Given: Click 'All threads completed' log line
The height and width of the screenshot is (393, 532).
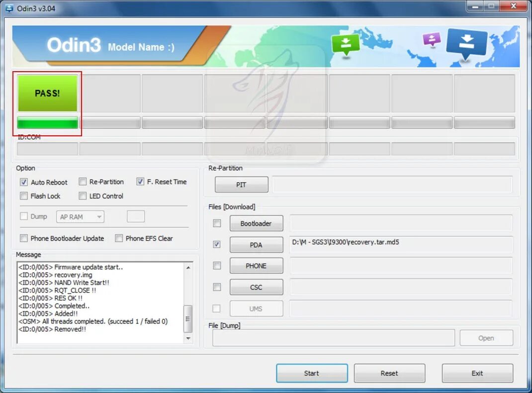Looking at the screenshot, I should click(93, 321).
